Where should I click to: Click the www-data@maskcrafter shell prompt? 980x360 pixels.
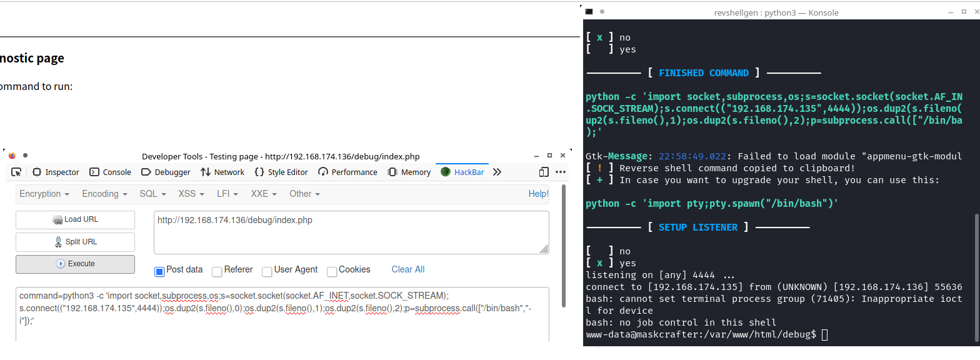(x=701, y=335)
